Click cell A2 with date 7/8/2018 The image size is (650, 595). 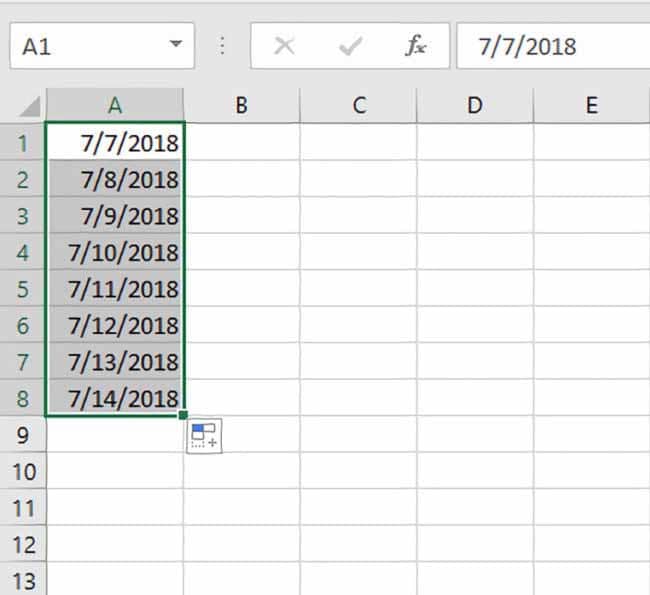click(x=115, y=180)
